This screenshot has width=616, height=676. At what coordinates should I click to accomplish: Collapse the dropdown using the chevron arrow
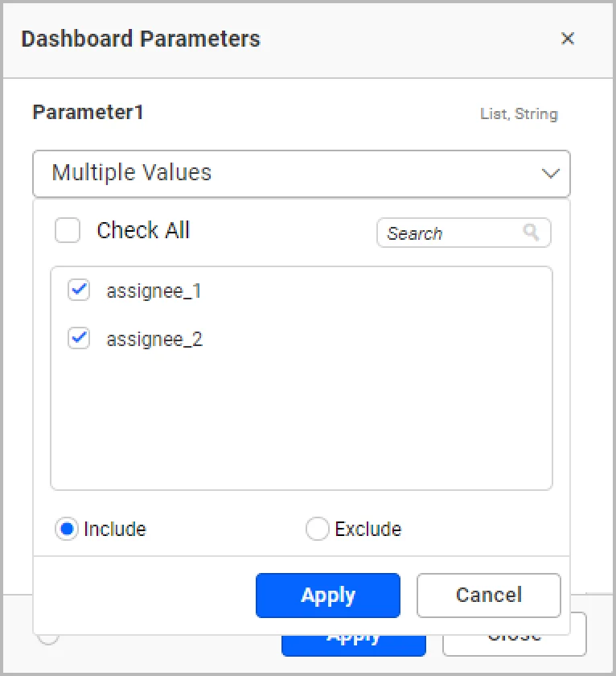[550, 174]
